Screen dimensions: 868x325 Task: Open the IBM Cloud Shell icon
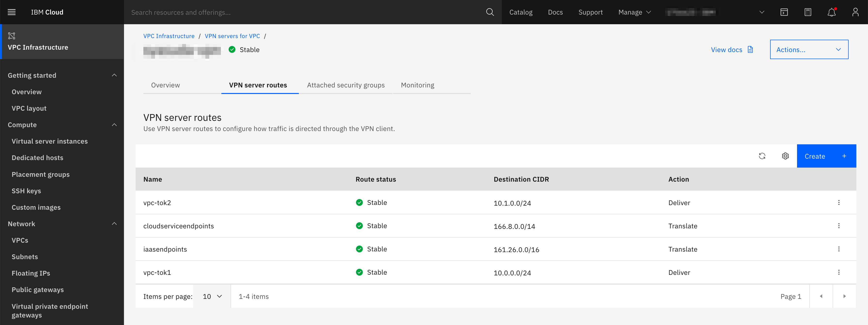click(784, 12)
